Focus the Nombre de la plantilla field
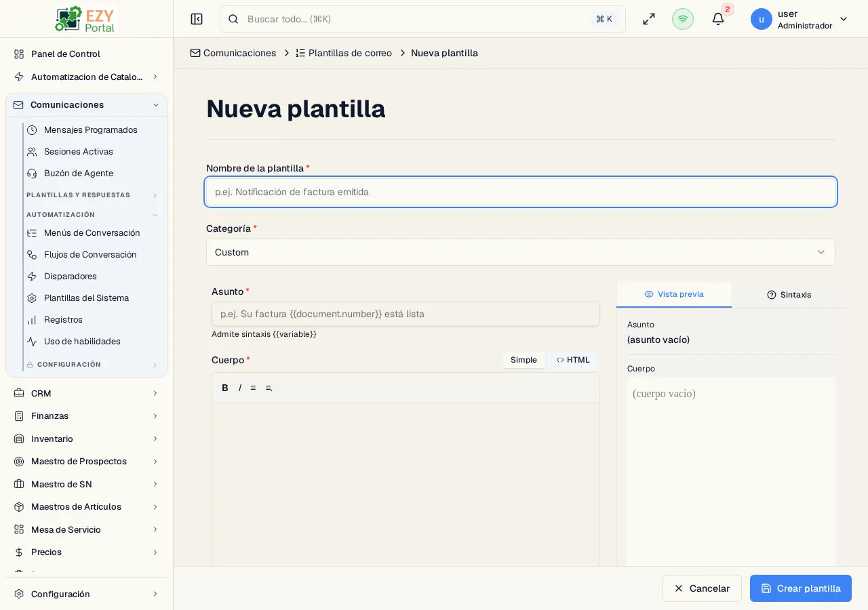Image resolution: width=868 pixels, height=610 pixels. (521, 192)
